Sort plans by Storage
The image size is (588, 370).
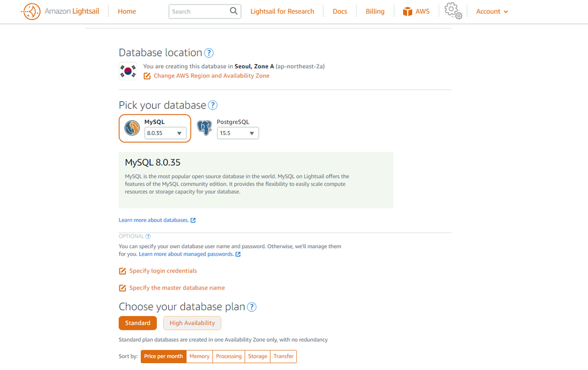click(x=258, y=356)
